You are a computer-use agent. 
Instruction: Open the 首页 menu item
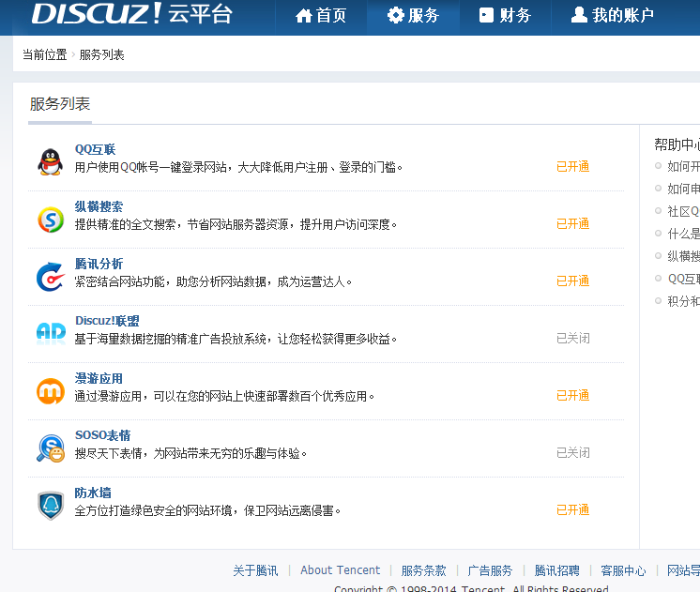click(321, 16)
